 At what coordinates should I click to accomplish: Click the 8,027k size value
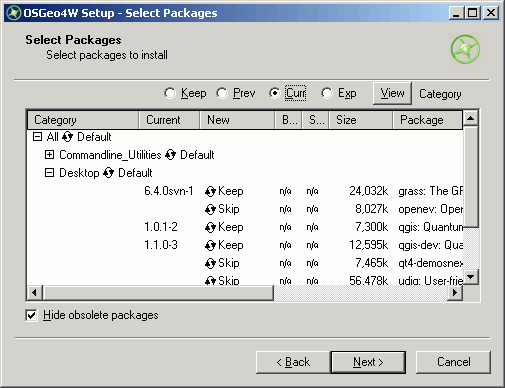(372, 209)
